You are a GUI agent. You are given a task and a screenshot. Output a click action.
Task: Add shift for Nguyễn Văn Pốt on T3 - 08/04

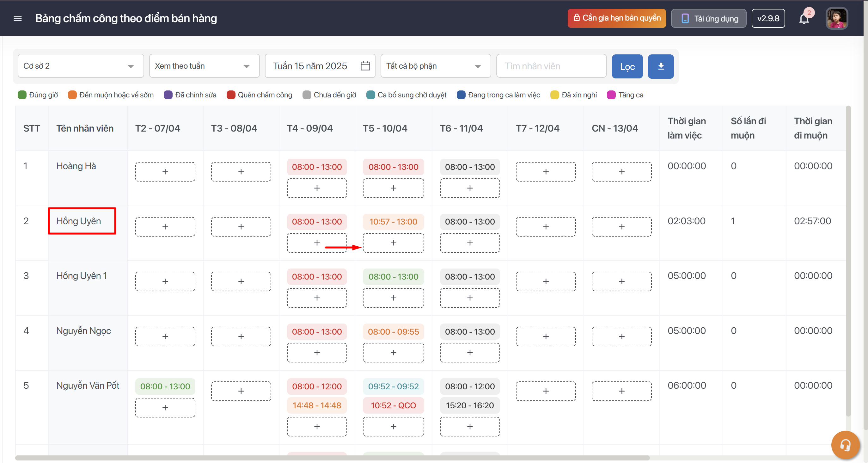tap(241, 391)
